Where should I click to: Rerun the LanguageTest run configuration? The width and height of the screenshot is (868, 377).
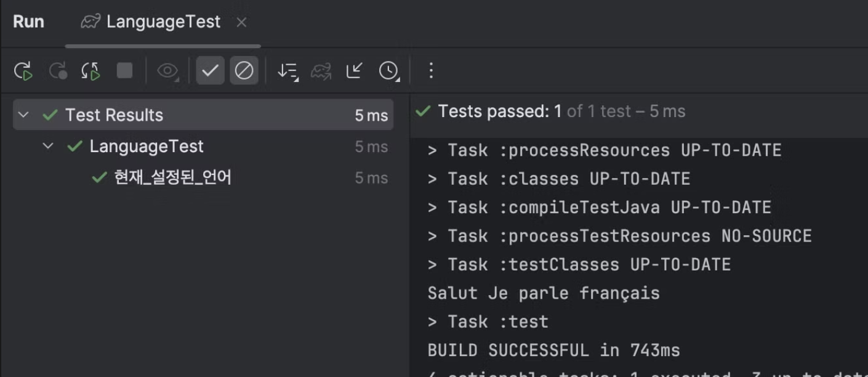click(x=23, y=71)
